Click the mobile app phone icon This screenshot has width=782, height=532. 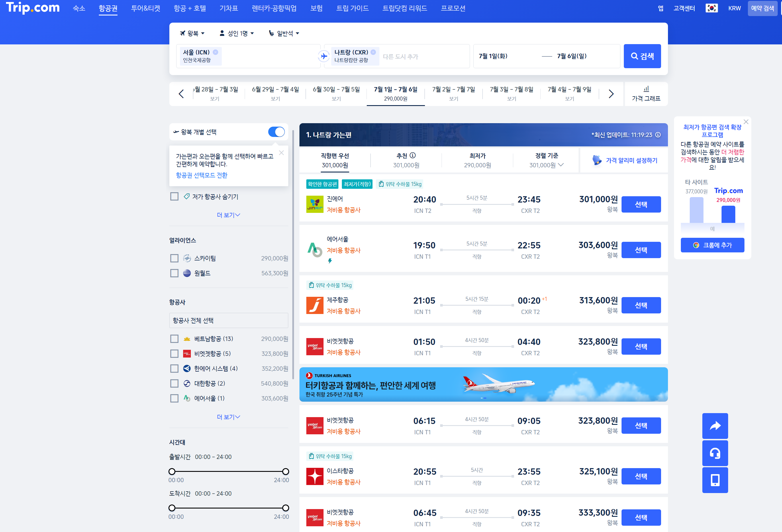point(715,480)
